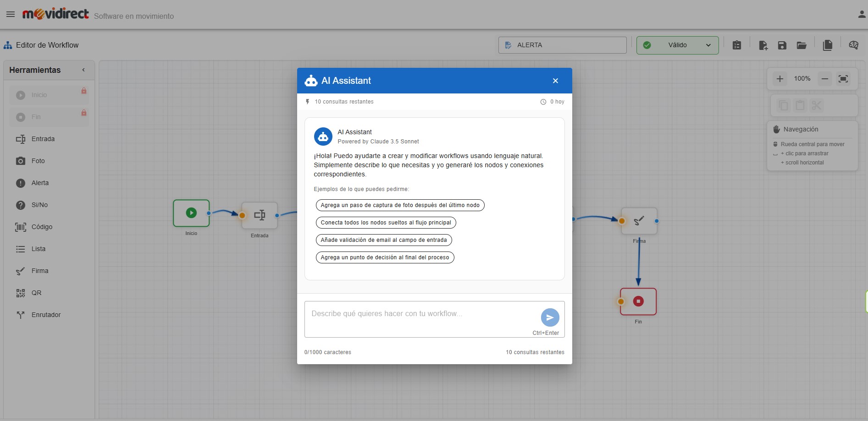Screen dimensions: 868x421
Task: Open the AI assistant icon in toolbar
Action: pos(853,45)
